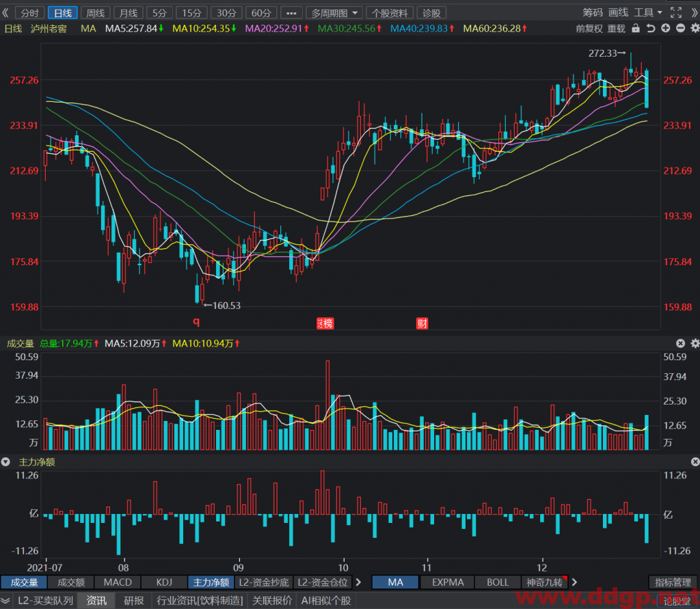
Task: Show more main-chart indicator tabs
Action: click(574, 582)
